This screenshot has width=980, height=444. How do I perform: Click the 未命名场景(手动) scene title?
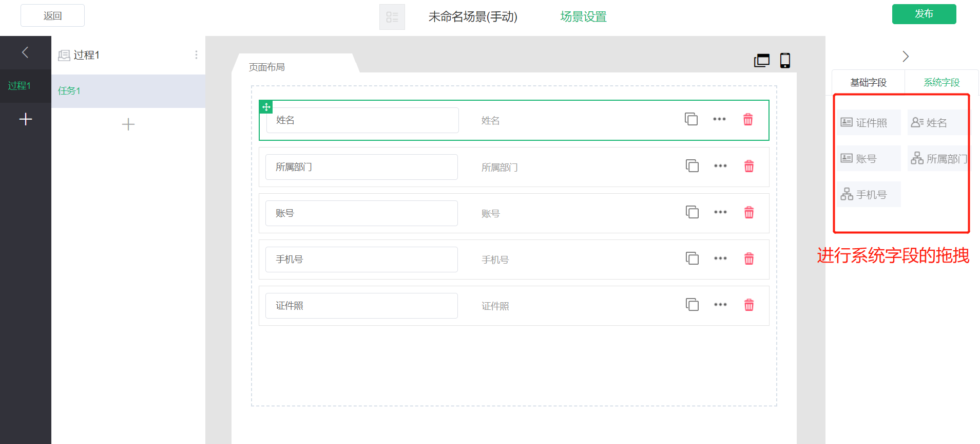click(x=473, y=17)
